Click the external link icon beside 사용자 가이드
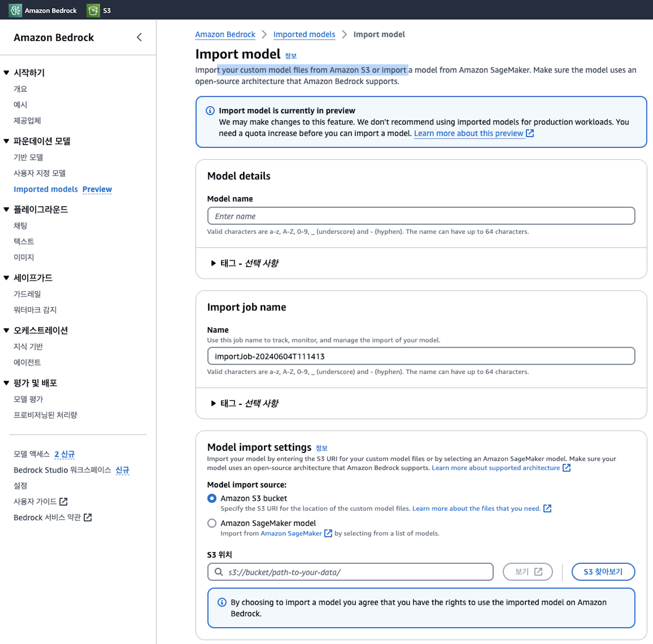 pos(63,502)
